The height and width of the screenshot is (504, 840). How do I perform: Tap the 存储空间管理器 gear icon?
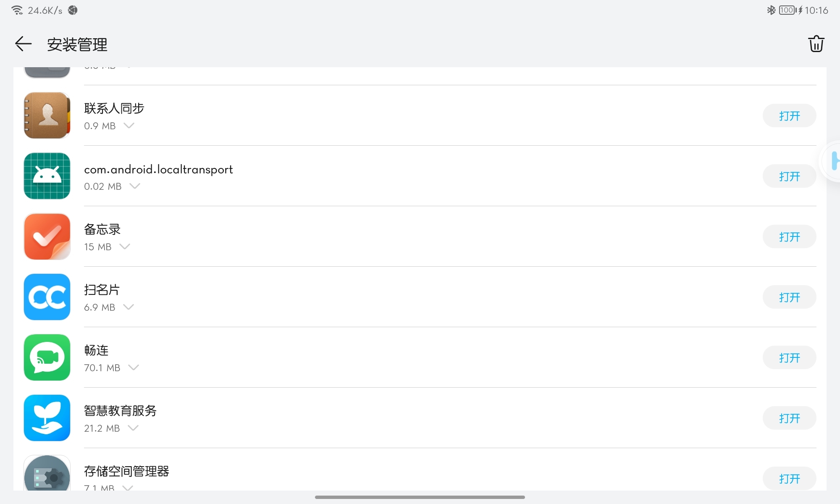47,474
